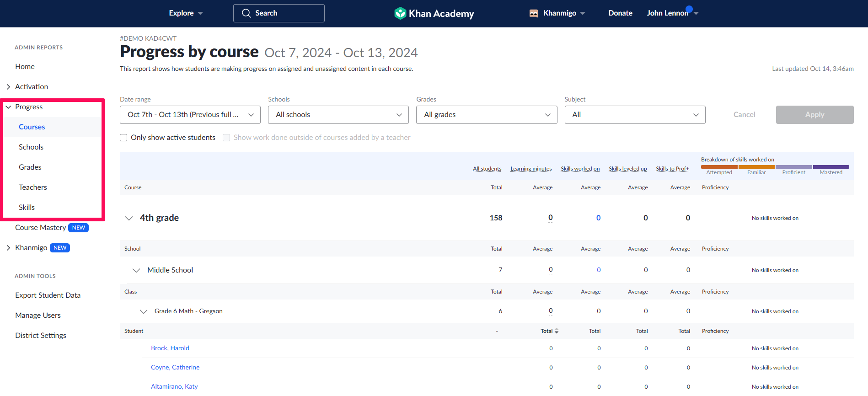Open the All grades dropdown
The width and height of the screenshot is (868, 396).
pos(487,115)
